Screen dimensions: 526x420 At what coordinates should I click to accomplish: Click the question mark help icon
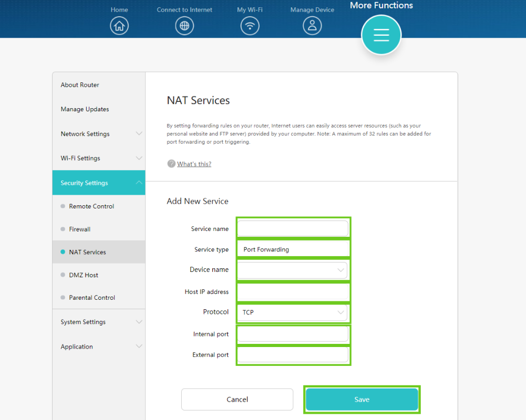click(x=171, y=164)
